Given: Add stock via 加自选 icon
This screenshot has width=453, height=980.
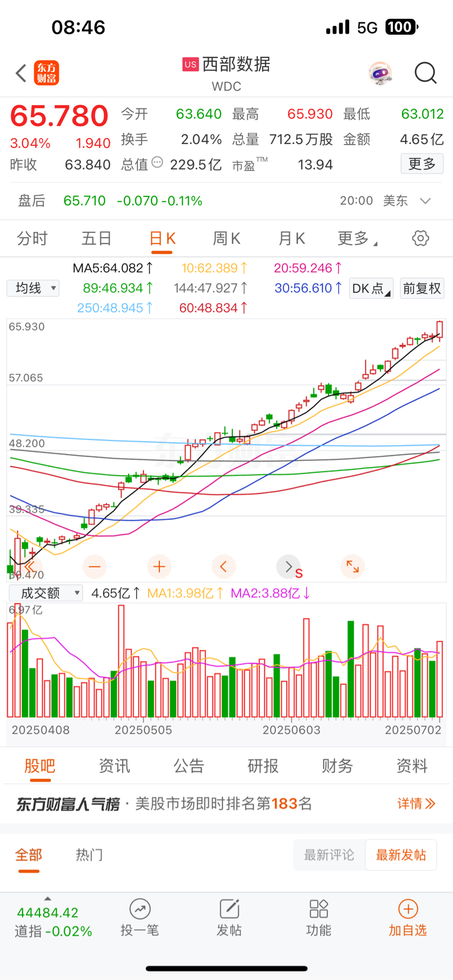Looking at the screenshot, I should point(408,909).
